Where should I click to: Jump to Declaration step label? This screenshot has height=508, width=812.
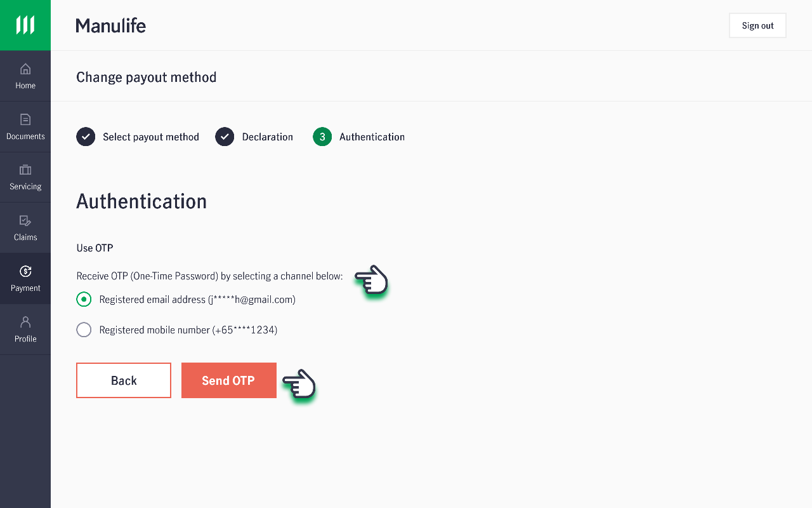click(268, 137)
